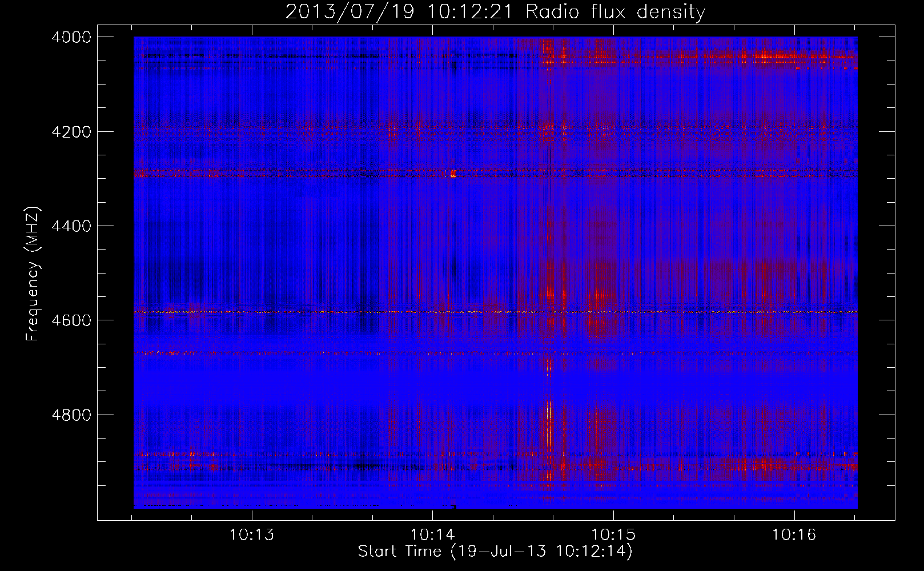This screenshot has width=924, height=571.
Task: Click the 10:16 time axis label
Action: [794, 535]
